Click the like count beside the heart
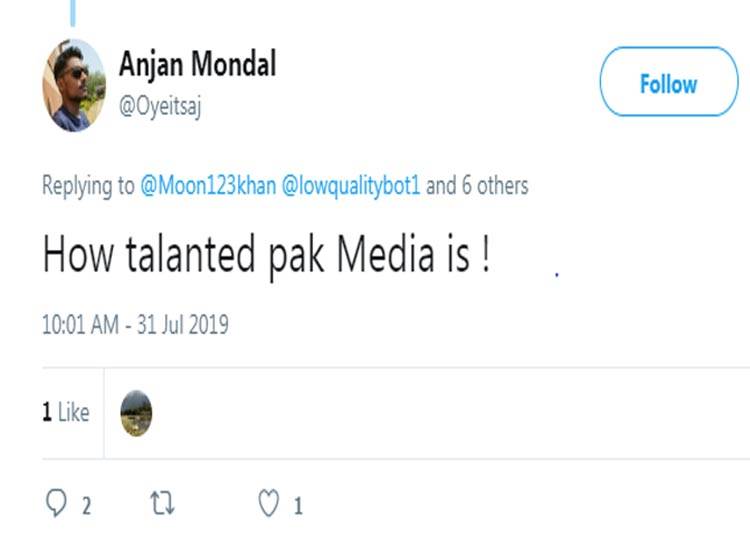This screenshot has width=750, height=555. tap(297, 506)
